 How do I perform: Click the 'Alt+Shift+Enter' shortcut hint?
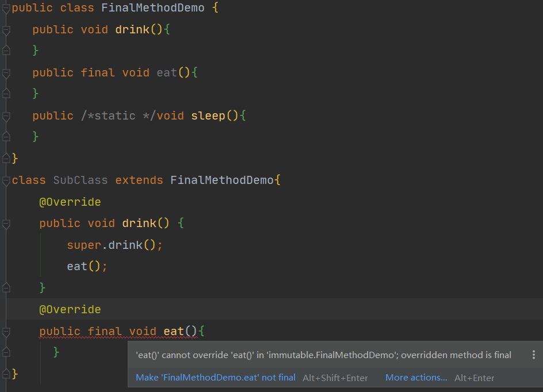point(335,378)
